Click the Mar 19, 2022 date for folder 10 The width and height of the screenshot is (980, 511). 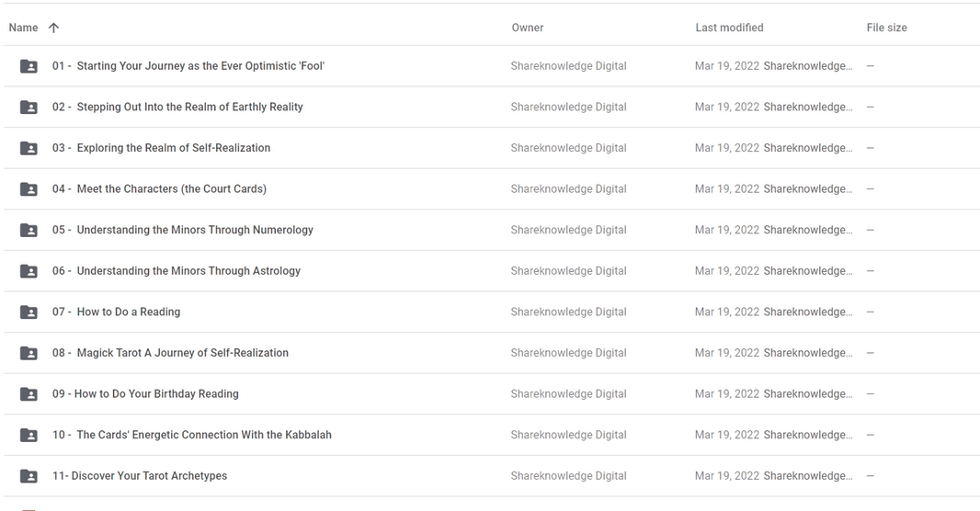[727, 435]
